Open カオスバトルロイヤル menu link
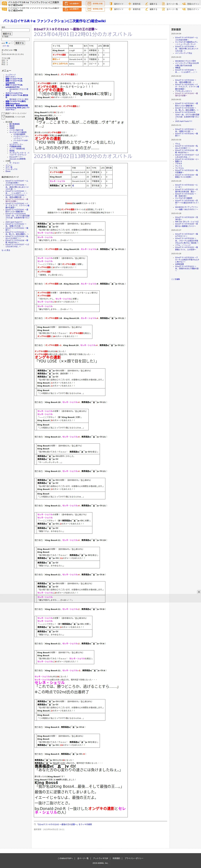Image resolution: width=201 pixels, height=868 pixels. click(14, 93)
